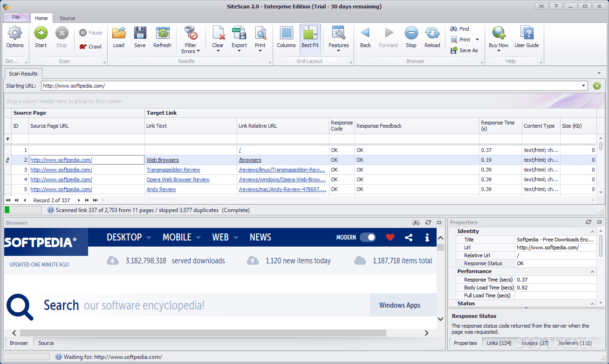609x364 pixels.
Task: Click the /browsers relative URL
Action: click(250, 160)
